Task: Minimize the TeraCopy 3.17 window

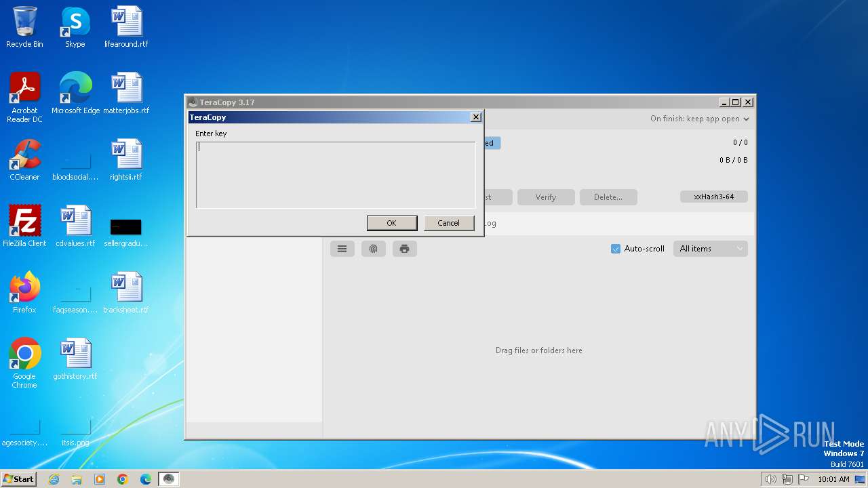Action: click(x=724, y=102)
